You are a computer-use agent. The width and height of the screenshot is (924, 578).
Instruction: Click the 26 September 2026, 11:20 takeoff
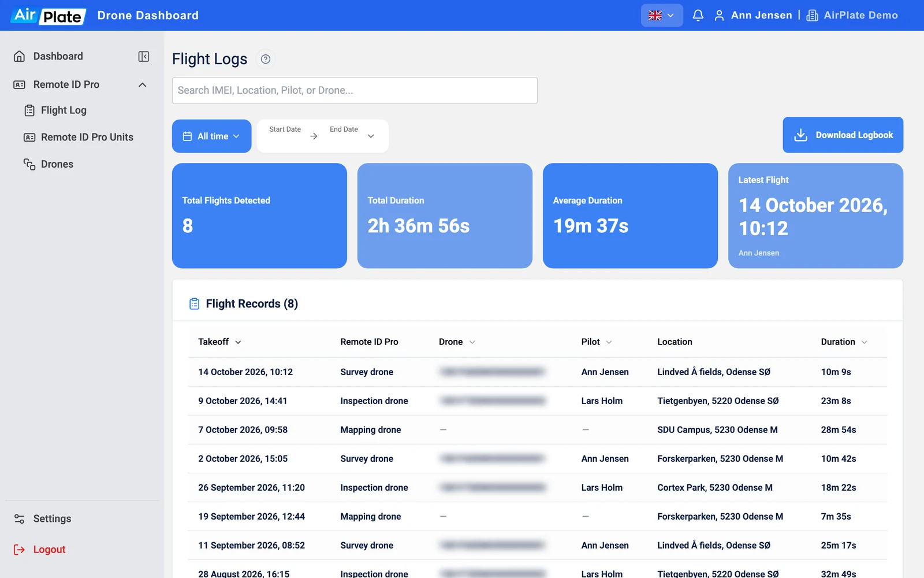point(251,488)
